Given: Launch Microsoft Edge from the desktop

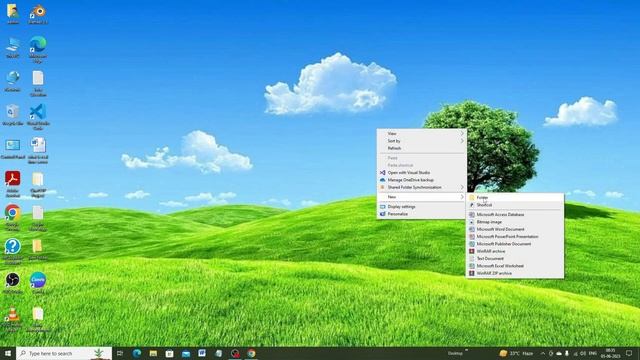Looking at the screenshot, I should 38,49.
